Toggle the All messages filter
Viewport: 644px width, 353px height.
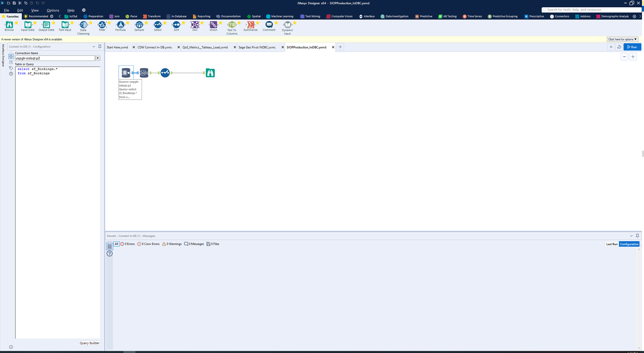tap(116, 244)
